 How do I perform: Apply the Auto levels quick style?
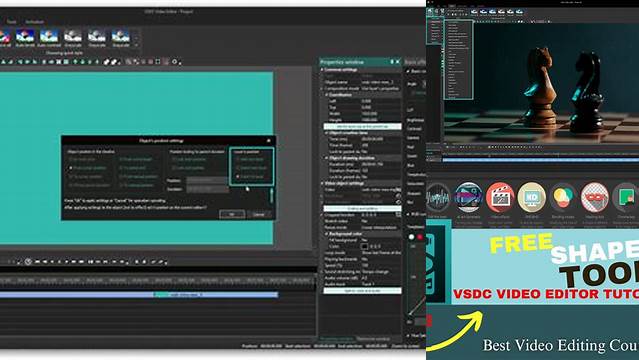25,38
